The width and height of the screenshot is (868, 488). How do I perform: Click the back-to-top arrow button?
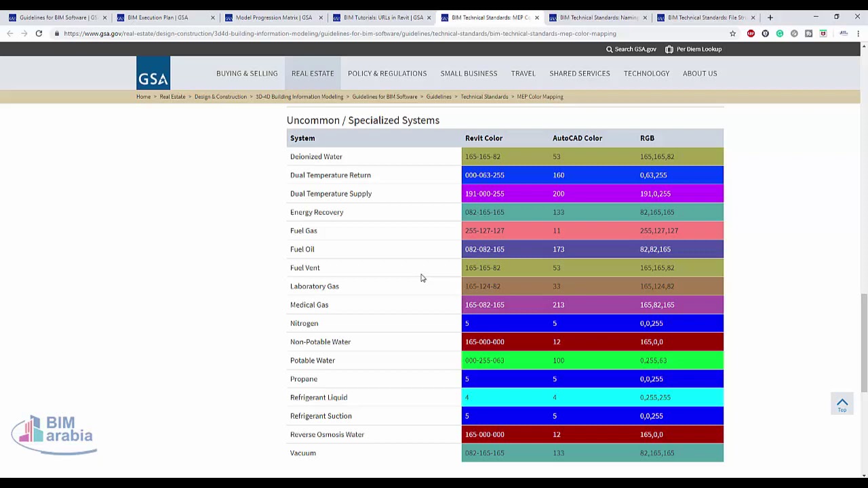pos(842,404)
